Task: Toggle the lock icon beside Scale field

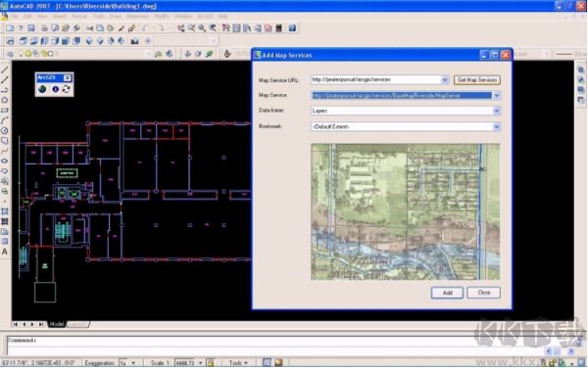Action: [211, 363]
